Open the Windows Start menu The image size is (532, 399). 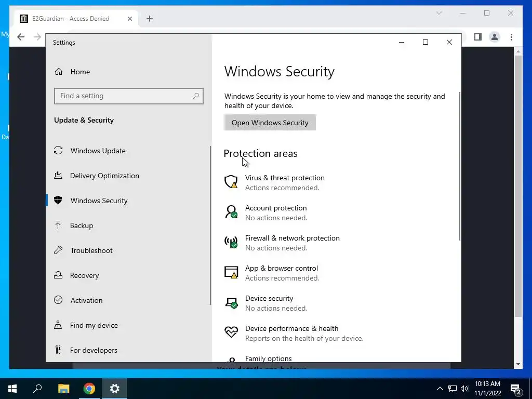12,389
